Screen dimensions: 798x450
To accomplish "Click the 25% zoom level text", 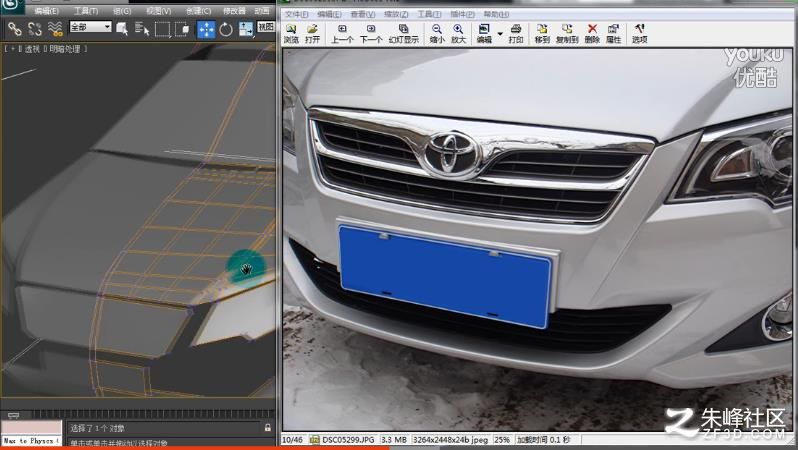I will click(502, 439).
